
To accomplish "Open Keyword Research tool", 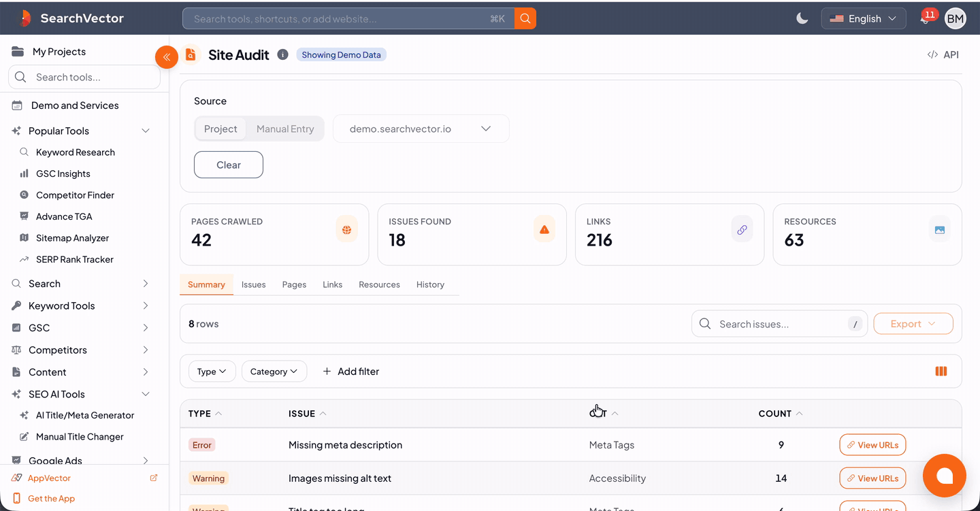I will click(76, 152).
